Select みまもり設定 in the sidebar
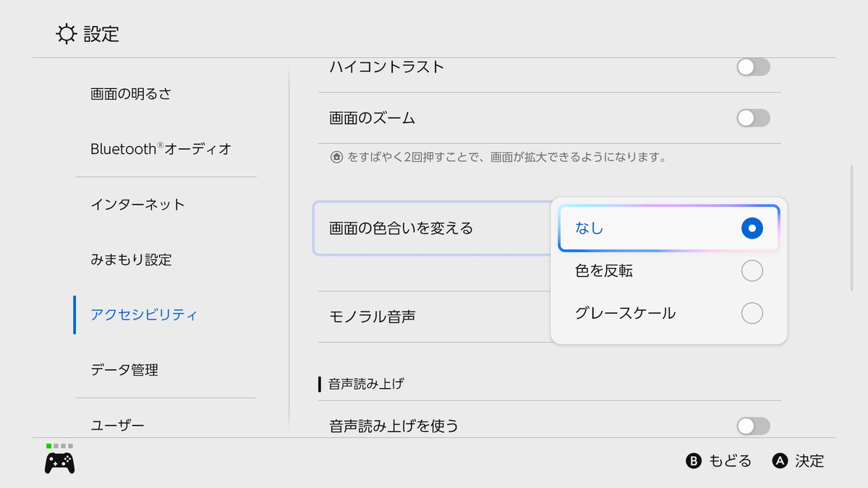 coord(131,260)
